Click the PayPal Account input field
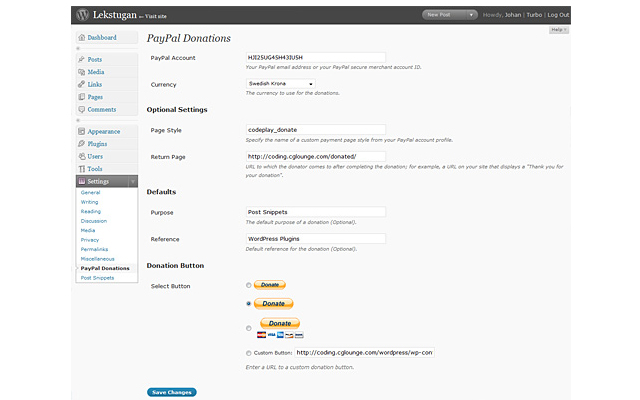640x400 pixels. [316, 58]
